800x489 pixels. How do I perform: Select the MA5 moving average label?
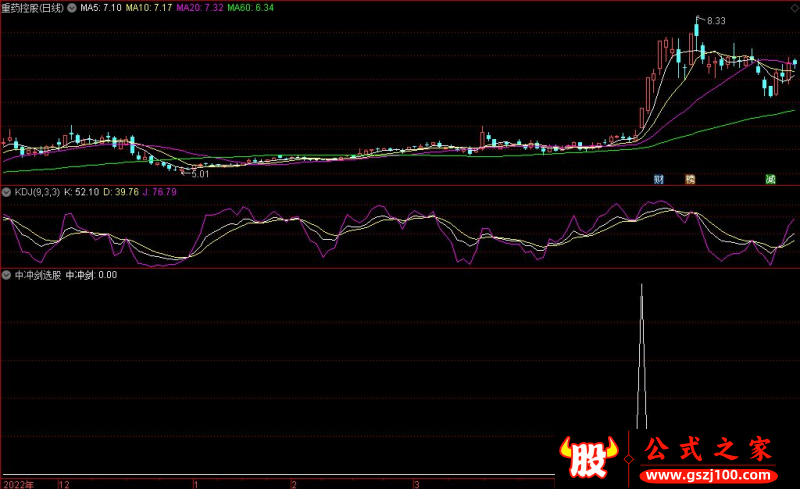click(x=102, y=7)
